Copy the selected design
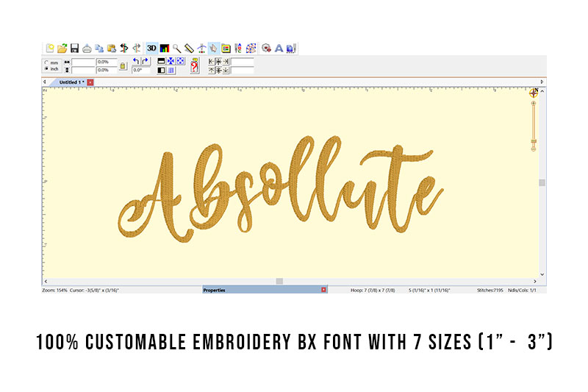Image resolution: width=588 pixels, height=392 pixels. [99, 48]
